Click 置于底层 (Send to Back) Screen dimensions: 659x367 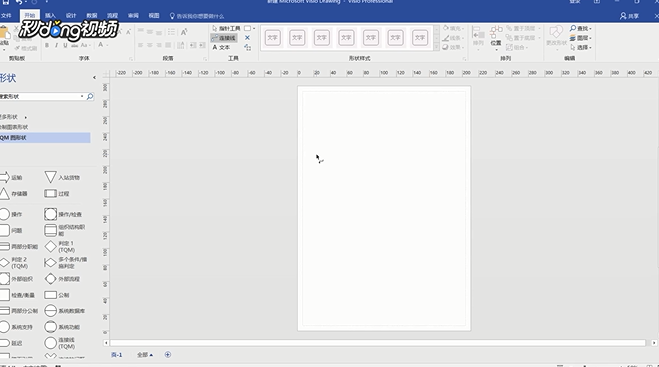pyautogui.click(x=523, y=38)
